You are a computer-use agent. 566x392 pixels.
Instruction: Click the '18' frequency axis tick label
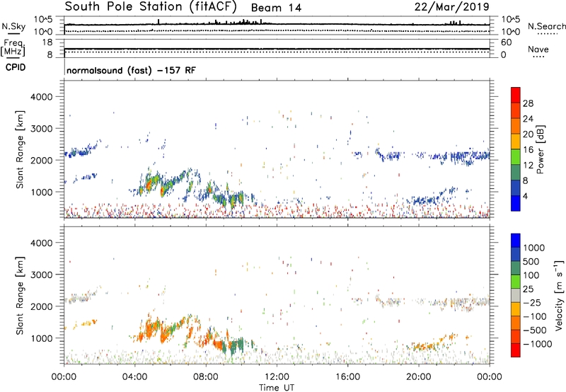pyautogui.click(x=47, y=42)
